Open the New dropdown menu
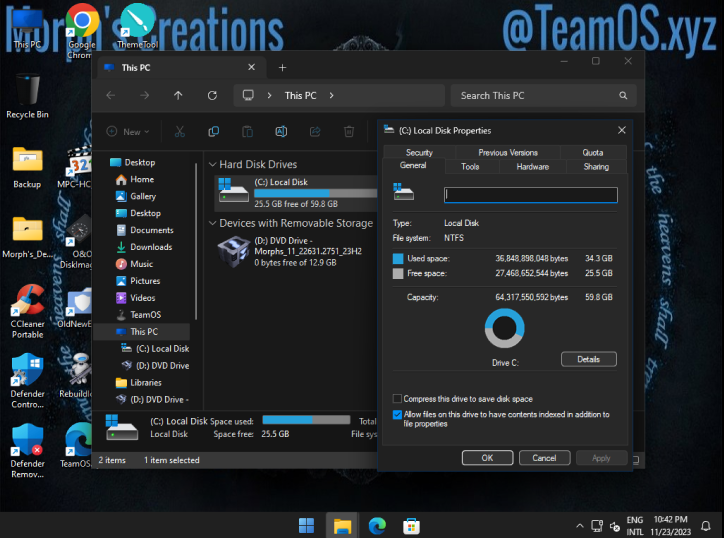724x538 pixels. [x=128, y=132]
